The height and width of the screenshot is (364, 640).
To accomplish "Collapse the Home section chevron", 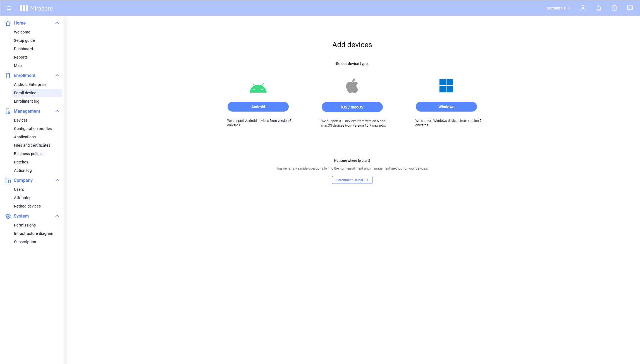I will 57,23.
